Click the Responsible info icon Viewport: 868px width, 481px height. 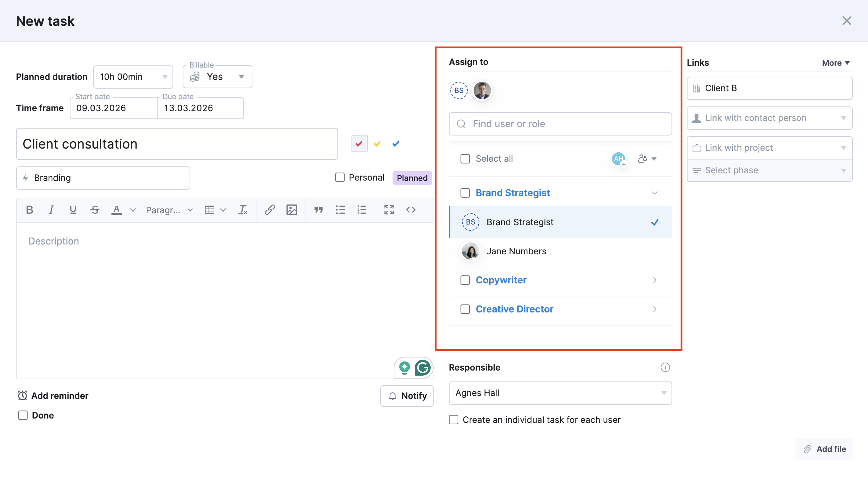coord(665,367)
